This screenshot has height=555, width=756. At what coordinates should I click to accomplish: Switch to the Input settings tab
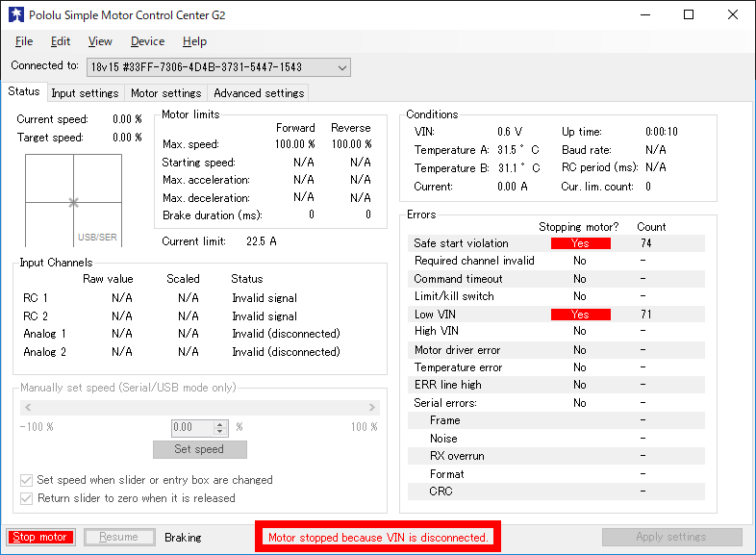86,93
